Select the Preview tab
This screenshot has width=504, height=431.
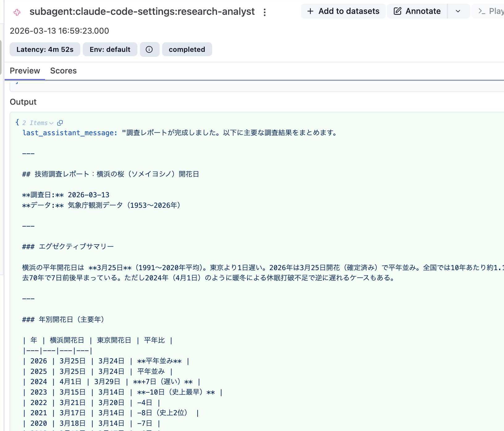[25, 71]
